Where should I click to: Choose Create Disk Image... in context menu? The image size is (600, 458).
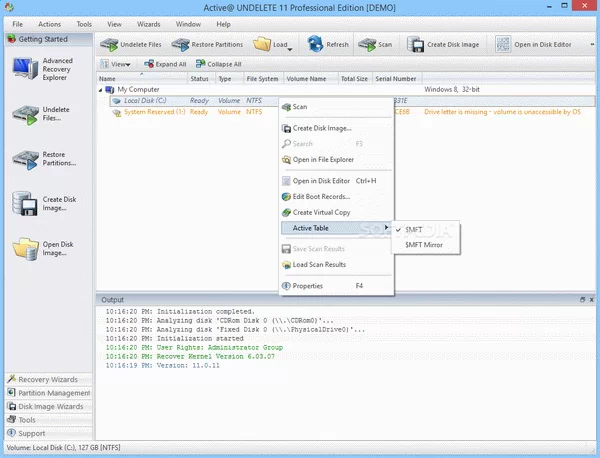337,128
